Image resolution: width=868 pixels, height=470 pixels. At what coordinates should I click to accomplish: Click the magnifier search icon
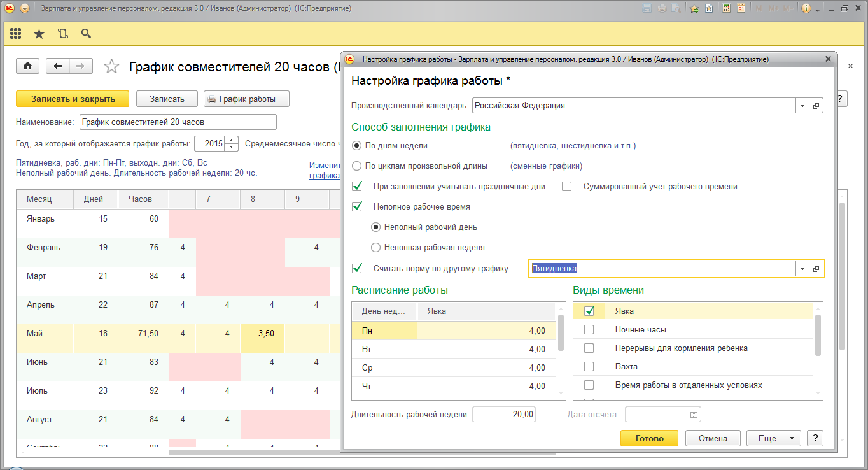(x=86, y=34)
